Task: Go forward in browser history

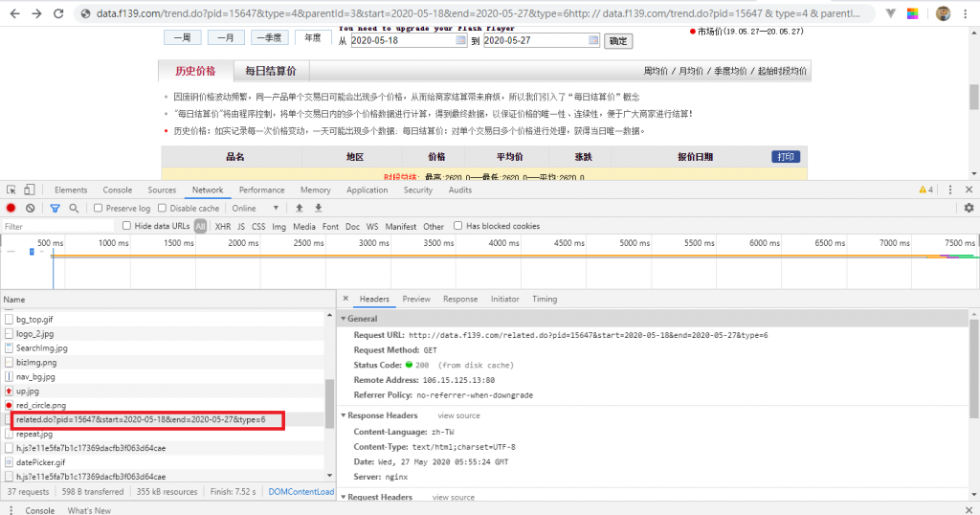Action: tap(36, 13)
